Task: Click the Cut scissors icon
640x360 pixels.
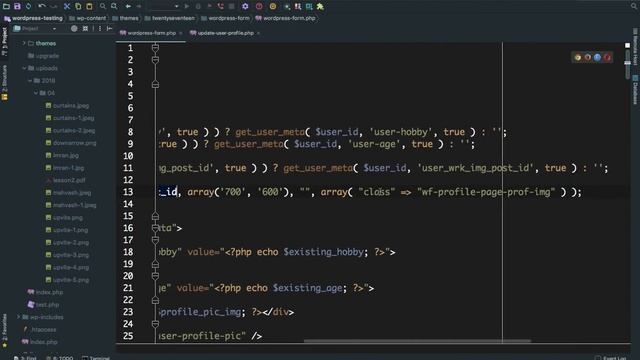Action: (x=67, y=6)
